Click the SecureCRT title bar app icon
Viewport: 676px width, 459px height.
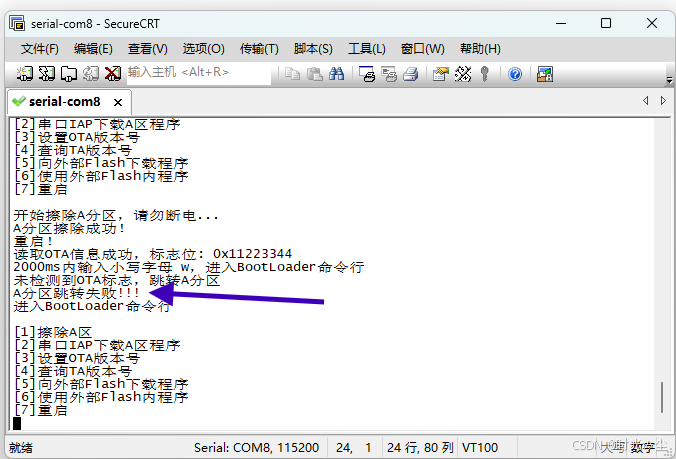(x=17, y=23)
